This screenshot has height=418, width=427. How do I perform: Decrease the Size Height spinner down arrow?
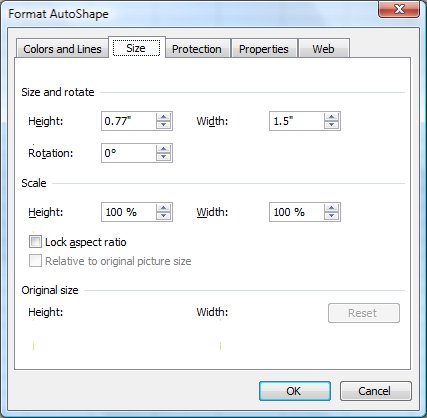(163, 125)
